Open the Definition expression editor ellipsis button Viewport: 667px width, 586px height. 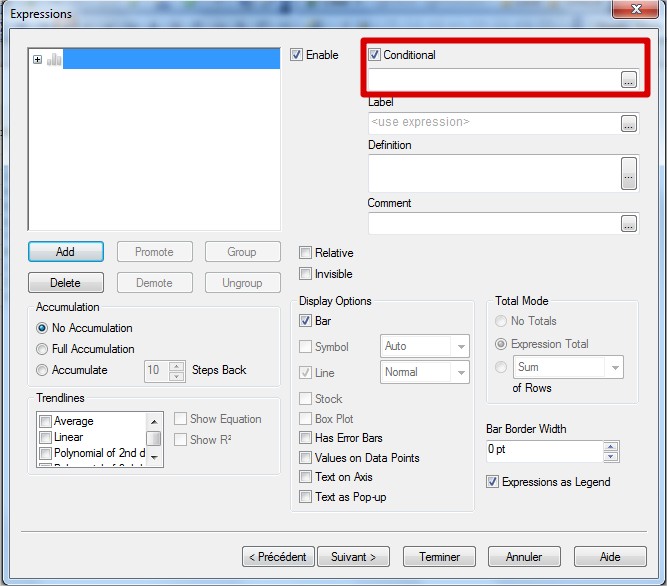(x=629, y=173)
